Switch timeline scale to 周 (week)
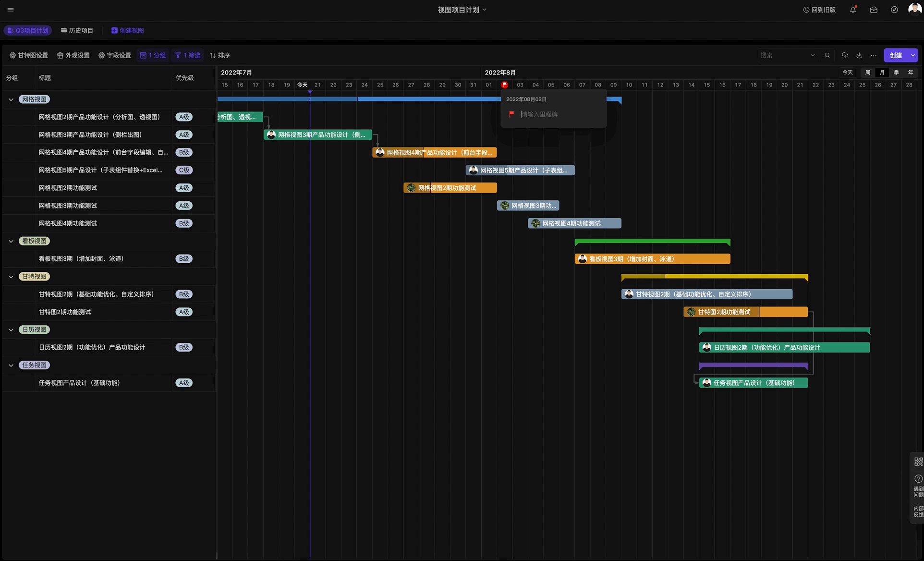 point(867,73)
